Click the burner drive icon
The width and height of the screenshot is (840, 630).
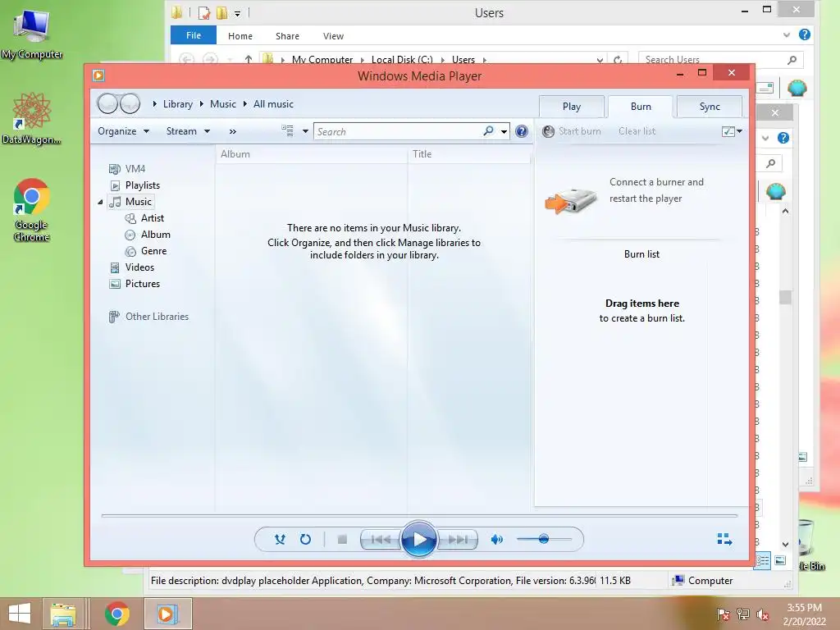[572, 201]
